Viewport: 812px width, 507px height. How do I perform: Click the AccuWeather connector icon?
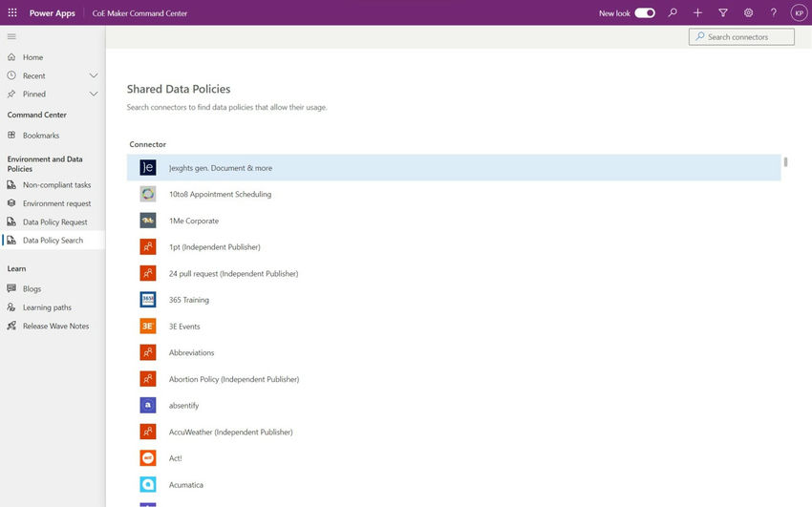click(147, 432)
